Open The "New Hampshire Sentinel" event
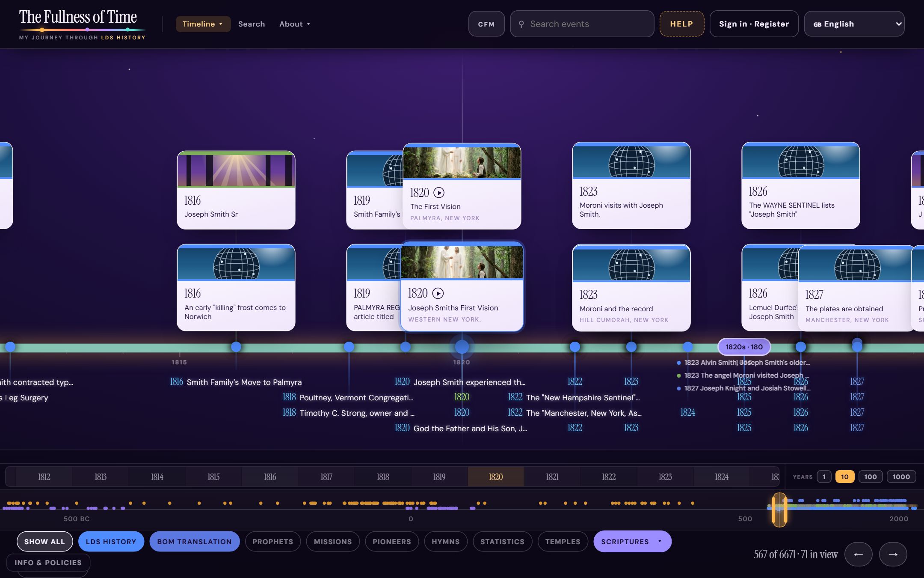924x578 pixels. (x=574, y=397)
